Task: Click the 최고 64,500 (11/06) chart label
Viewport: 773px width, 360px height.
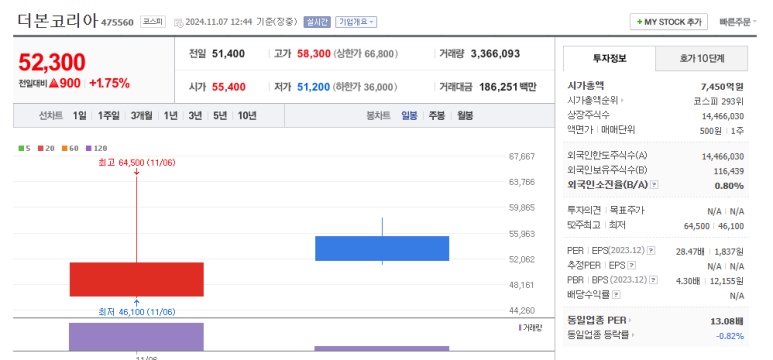Action: point(137,163)
